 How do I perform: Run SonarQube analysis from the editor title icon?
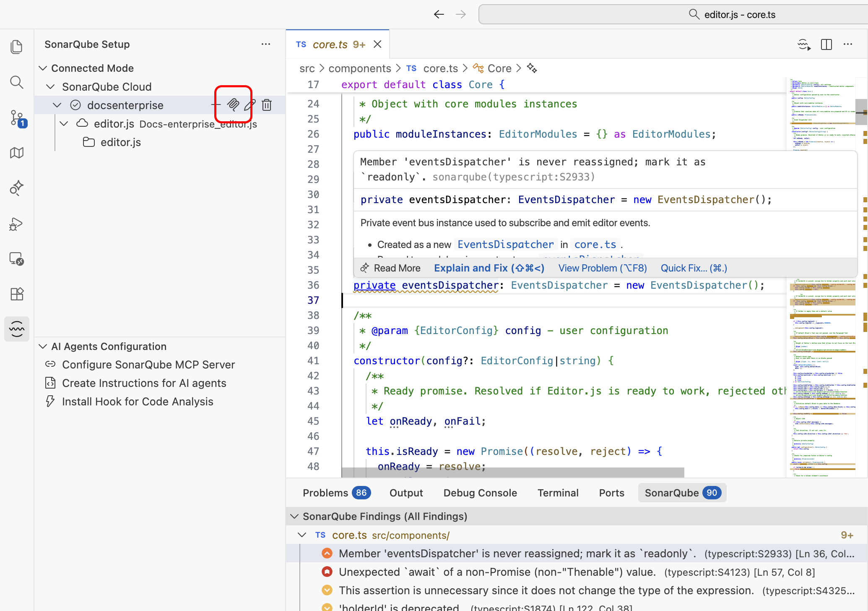pyautogui.click(x=804, y=44)
